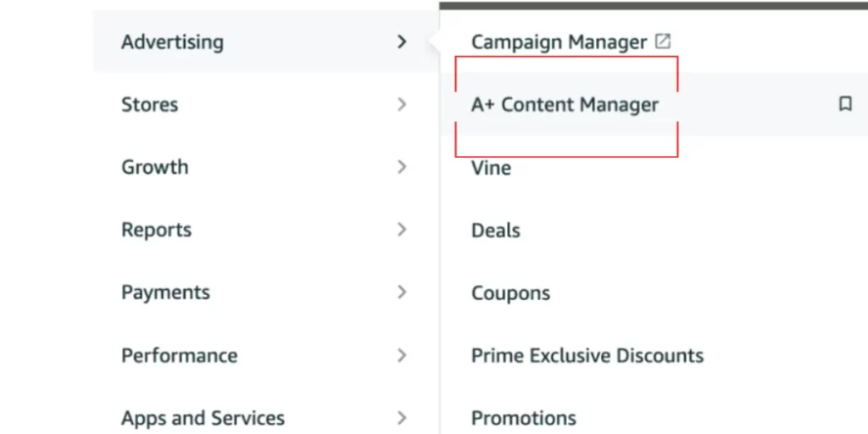Go to Vine in the submenu
Screen dimensions: 868x434
coord(491,168)
